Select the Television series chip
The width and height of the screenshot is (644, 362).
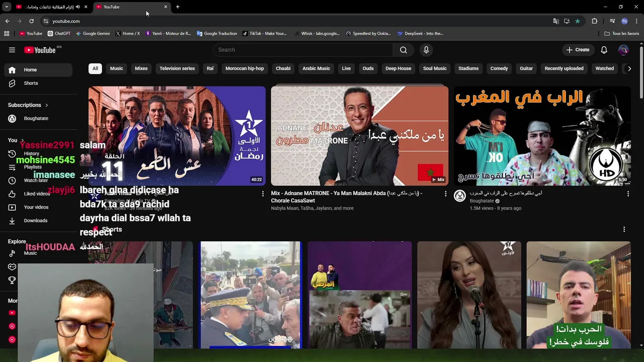click(x=177, y=68)
